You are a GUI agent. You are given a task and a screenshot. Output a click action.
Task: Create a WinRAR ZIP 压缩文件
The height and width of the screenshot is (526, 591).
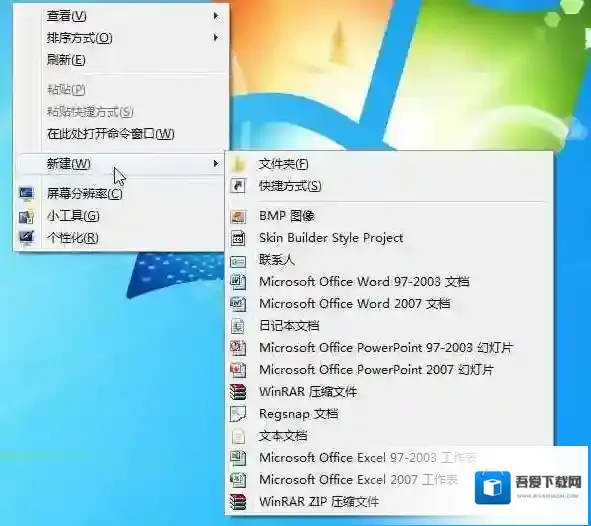click(389, 502)
